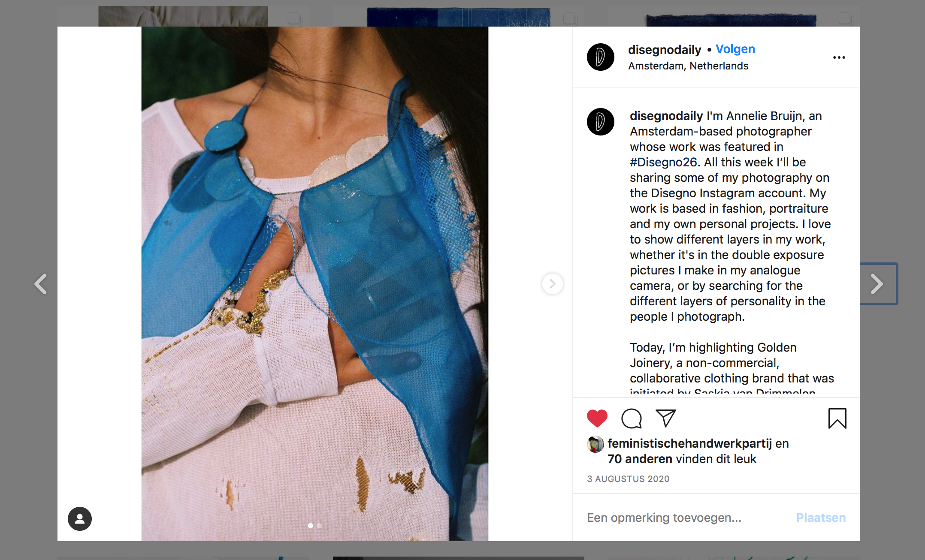Viewport: 925px width, 560px height.
Task: Show tagged people icon on photo
Action: point(80,519)
